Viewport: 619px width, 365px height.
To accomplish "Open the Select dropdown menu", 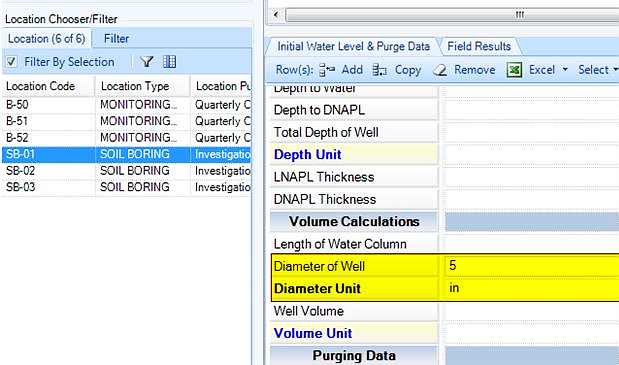I will tap(598, 70).
